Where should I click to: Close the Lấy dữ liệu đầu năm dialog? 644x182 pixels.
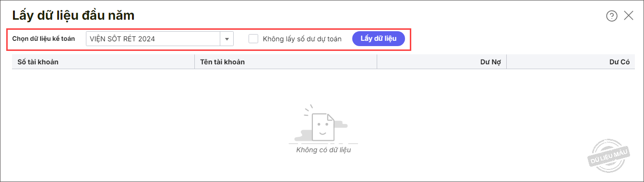point(629,16)
